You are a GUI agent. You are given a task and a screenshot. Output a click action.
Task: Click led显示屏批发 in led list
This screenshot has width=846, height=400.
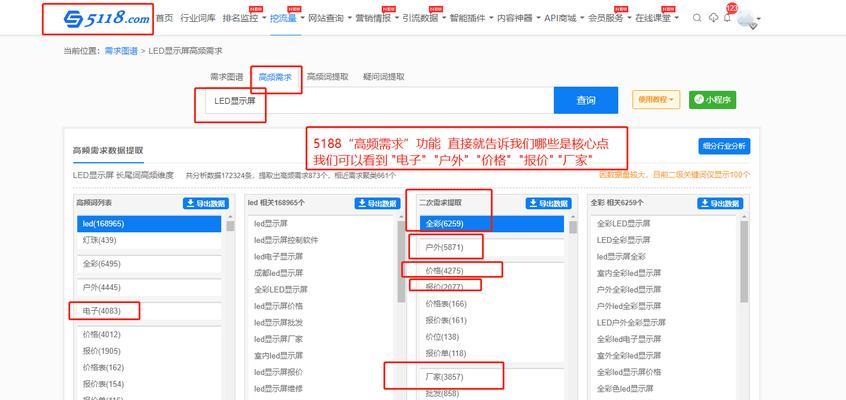(x=278, y=323)
